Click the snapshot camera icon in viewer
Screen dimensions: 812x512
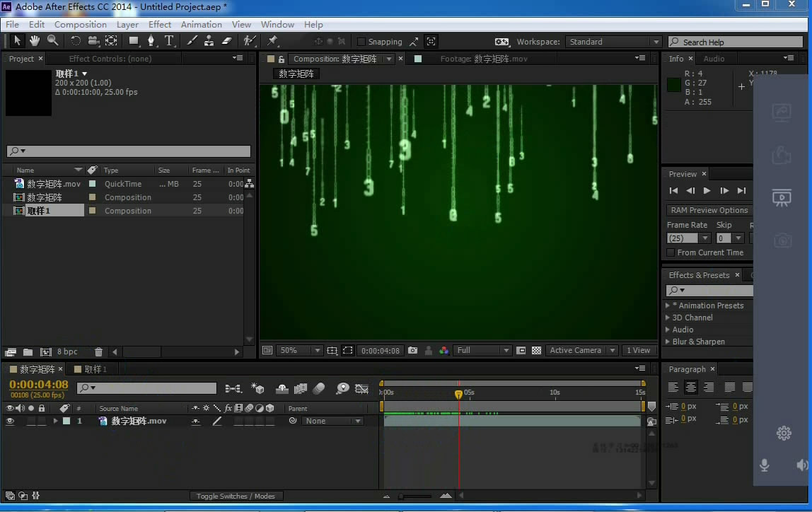[x=413, y=351]
